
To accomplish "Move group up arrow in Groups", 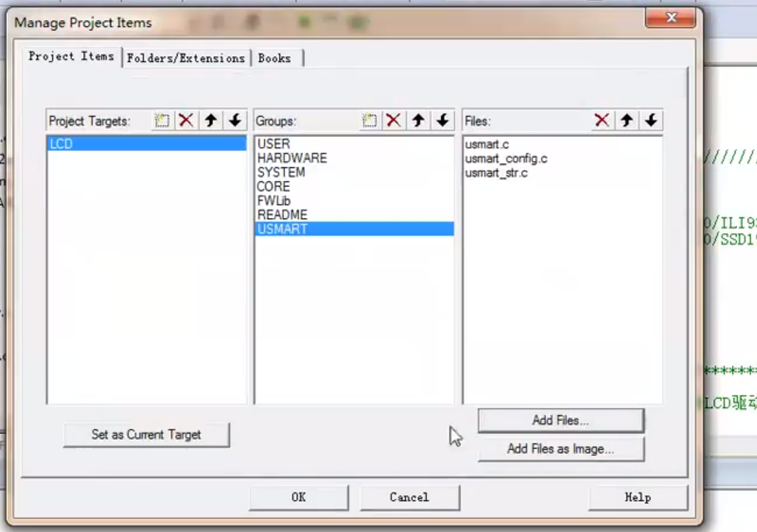I will (418, 120).
